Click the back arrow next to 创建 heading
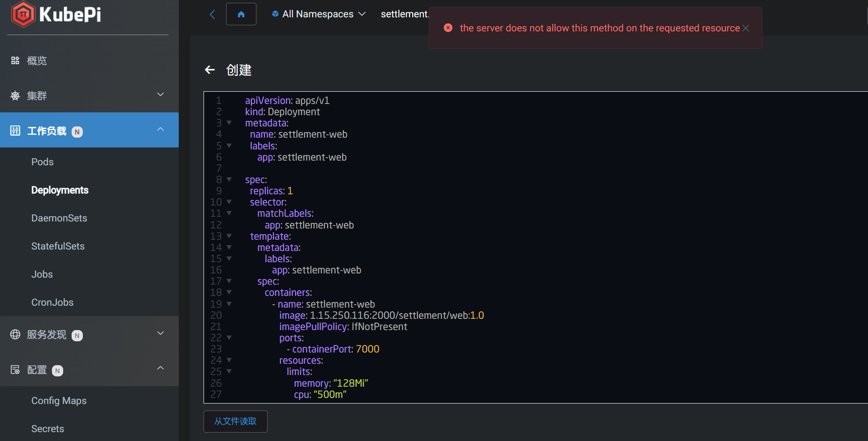The image size is (868, 441). (210, 69)
